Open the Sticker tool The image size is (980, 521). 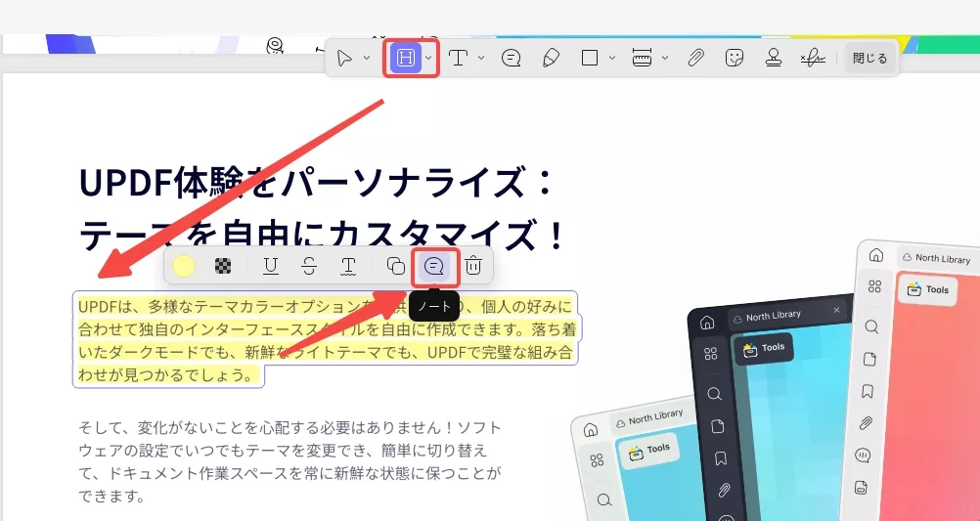tap(735, 58)
